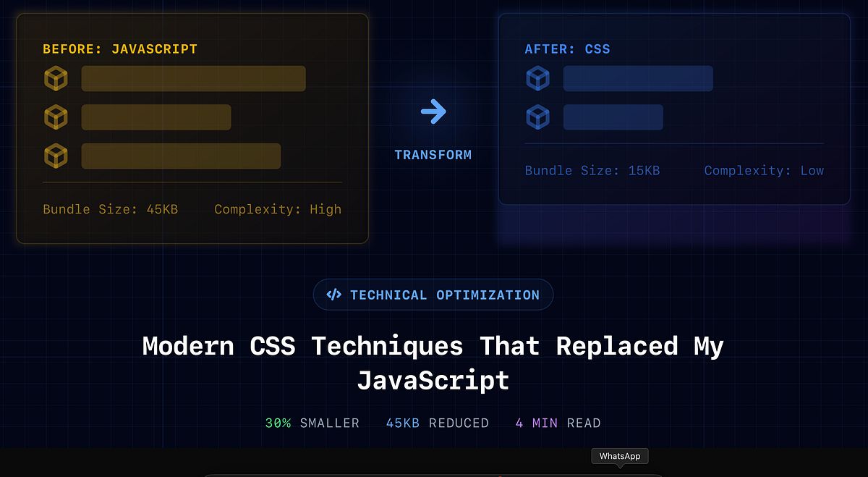Select the 4 MIN READ label
Image resolution: width=868 pixels, height=477 pixels.
click(558, 423)
